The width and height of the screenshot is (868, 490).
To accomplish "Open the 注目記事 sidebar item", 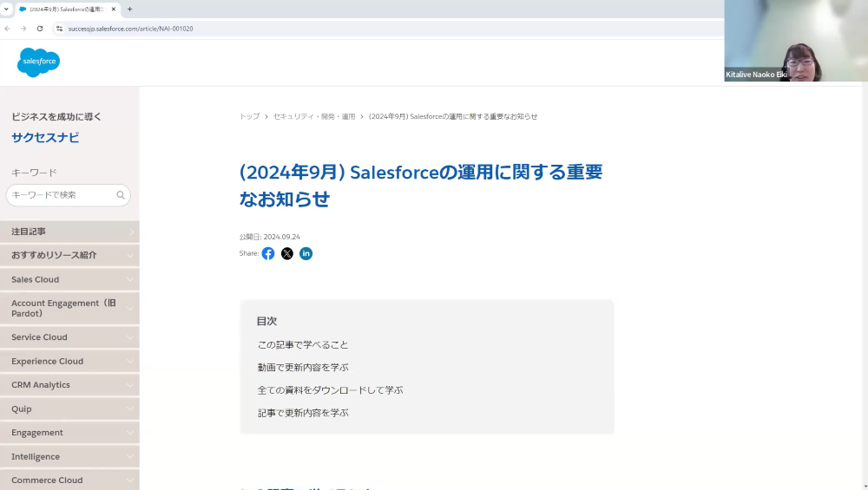I will pos(69,232).
